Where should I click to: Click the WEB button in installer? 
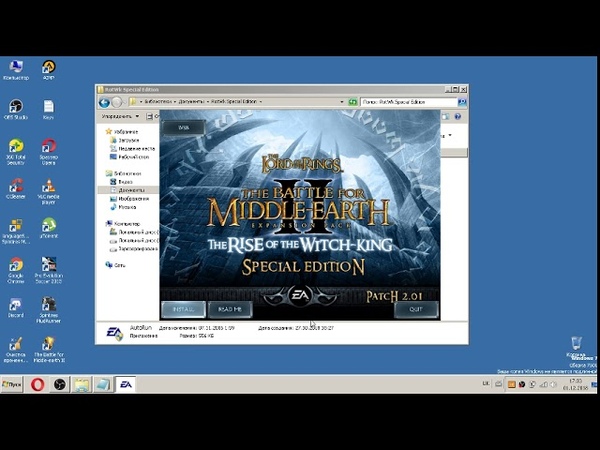tap(184, 127)
